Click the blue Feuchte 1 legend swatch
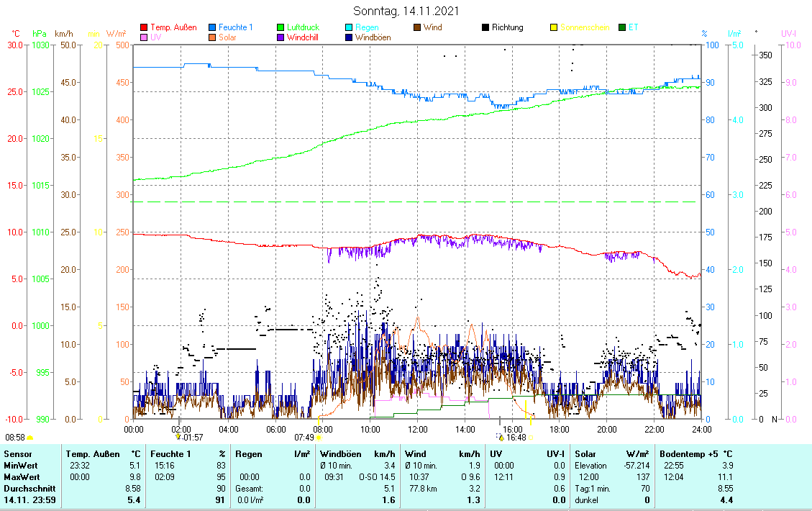The image size is (812, 511). 212,28
